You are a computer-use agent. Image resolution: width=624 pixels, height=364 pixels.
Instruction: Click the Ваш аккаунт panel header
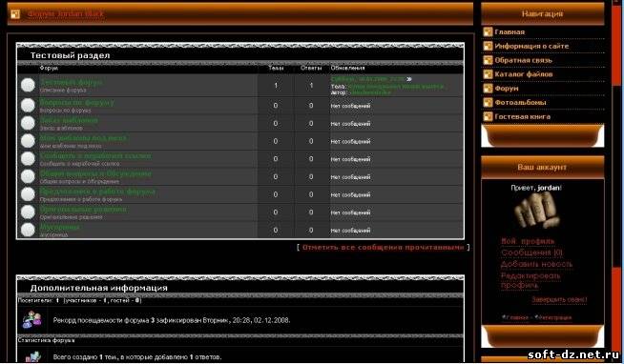coord(542,168)
